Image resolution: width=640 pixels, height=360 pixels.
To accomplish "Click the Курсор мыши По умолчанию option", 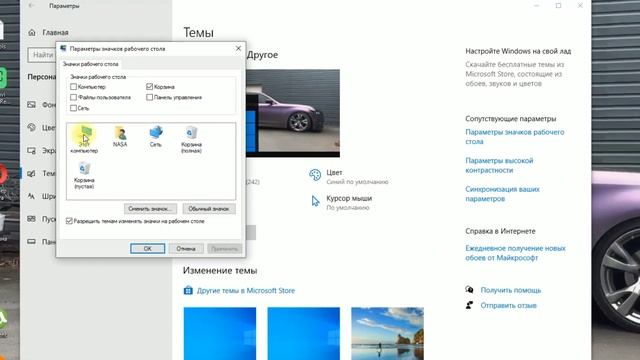I will [x=342, y=202].
